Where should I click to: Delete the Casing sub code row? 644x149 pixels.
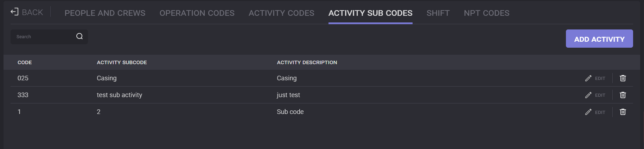click(623, 78)
